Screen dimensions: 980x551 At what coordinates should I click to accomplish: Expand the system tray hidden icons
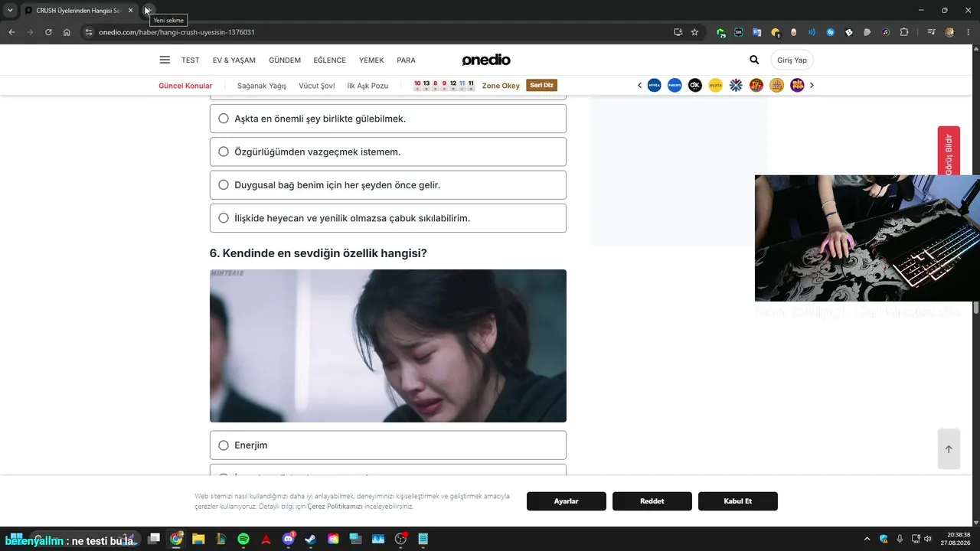tap(867, 539)
